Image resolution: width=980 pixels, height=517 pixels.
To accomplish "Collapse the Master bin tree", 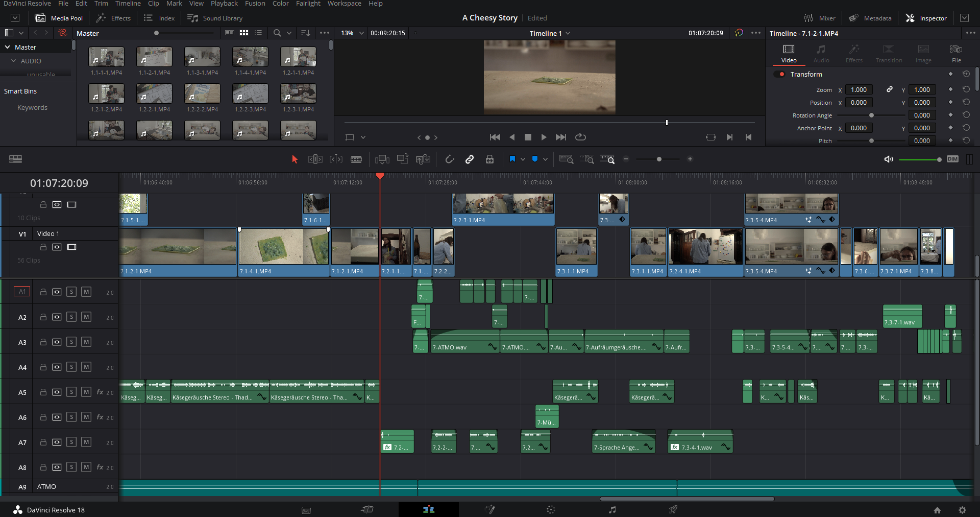I will click(x=8, y=47).
